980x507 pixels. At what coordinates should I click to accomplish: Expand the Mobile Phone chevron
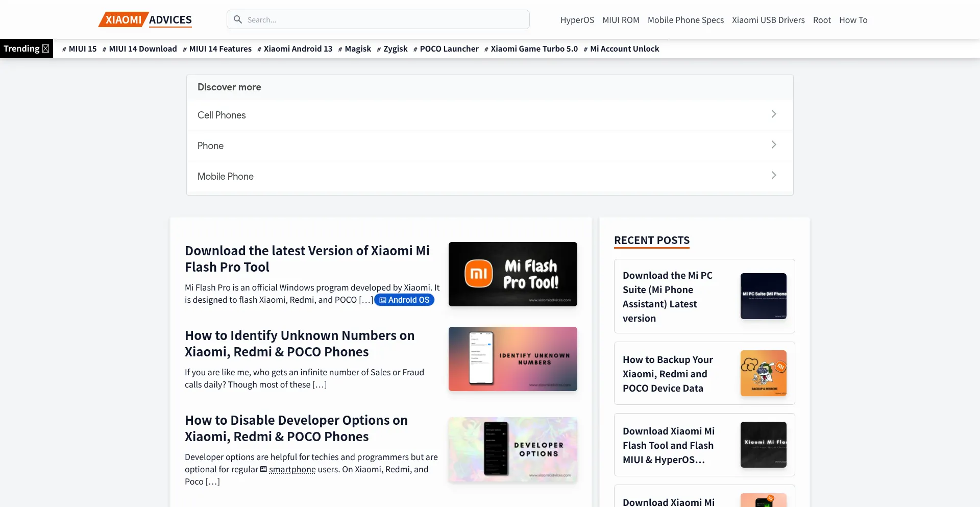(774, 176)
